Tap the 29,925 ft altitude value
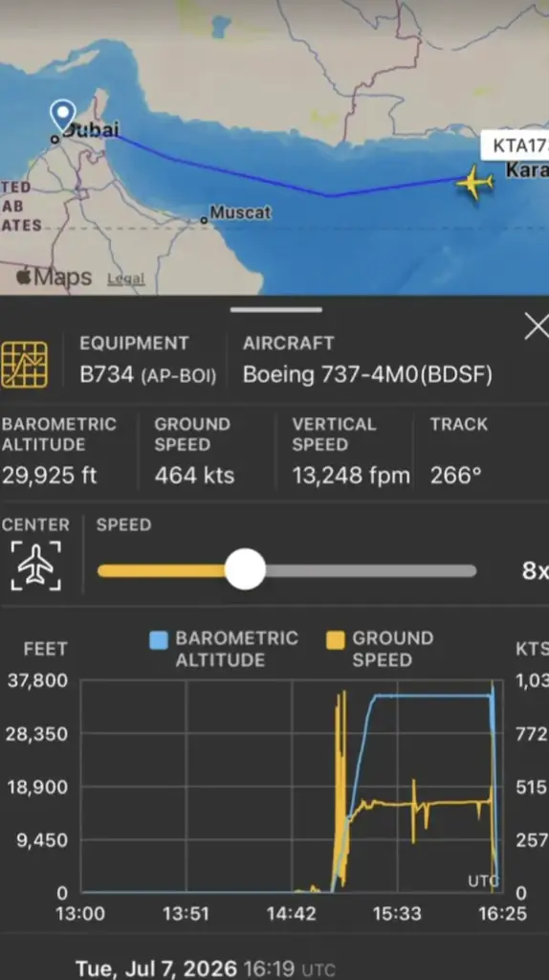This screenshot has width=549, height=980. (x=50, y=476)
